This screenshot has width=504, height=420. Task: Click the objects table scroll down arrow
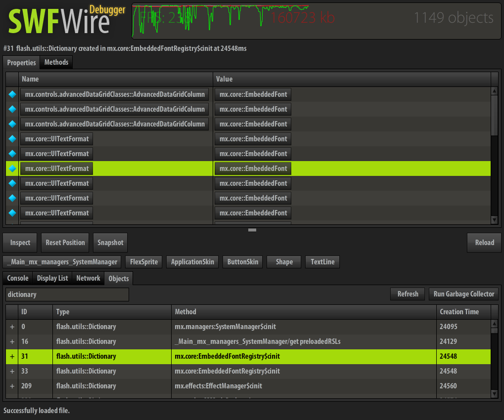495,394
